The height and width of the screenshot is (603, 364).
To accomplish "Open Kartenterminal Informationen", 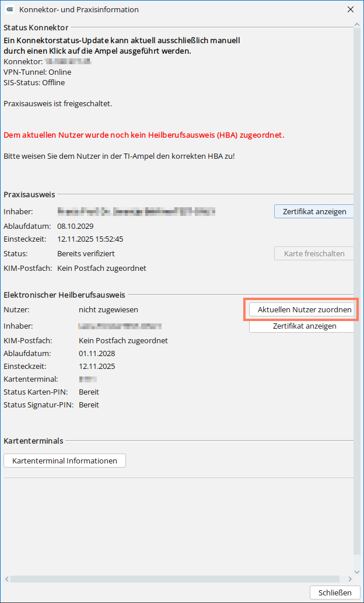I will tap(65, 461).
